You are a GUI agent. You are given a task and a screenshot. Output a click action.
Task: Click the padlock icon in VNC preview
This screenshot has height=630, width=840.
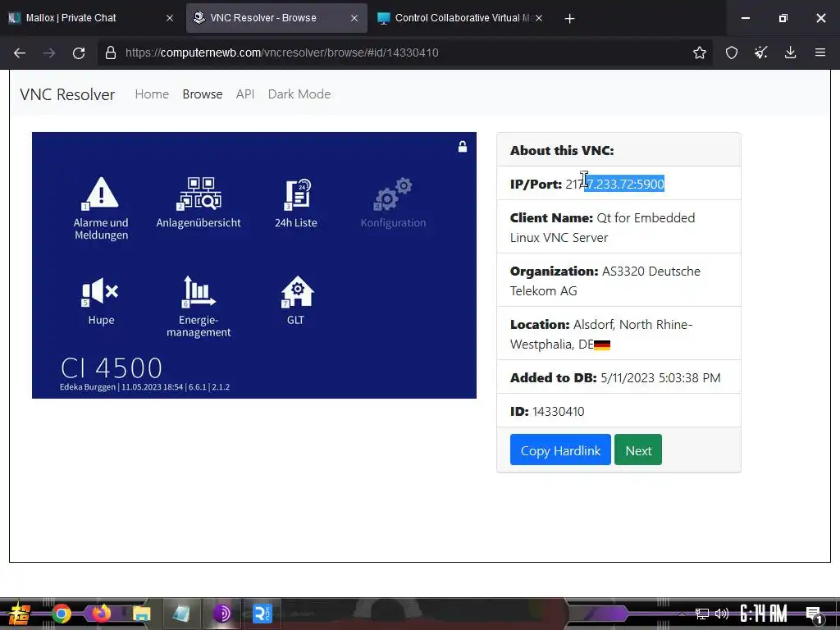pos(463,146)
